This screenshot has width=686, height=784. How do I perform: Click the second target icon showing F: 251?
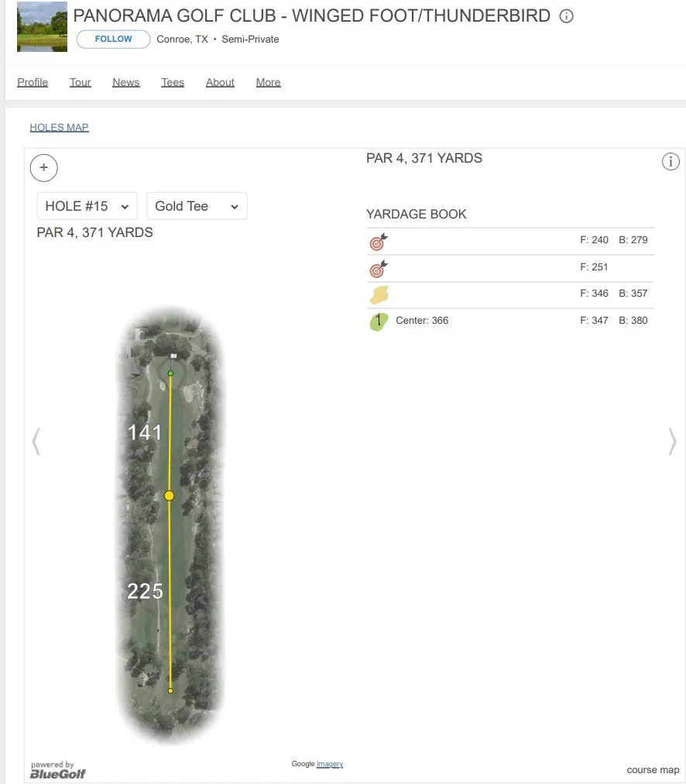pos(378,269)
